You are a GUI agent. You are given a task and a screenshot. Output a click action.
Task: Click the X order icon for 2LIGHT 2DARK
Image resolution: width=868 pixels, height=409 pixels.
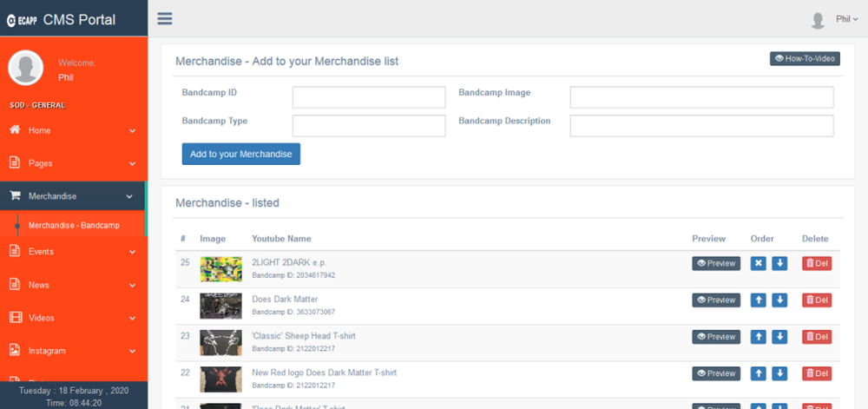(x=759, y=263)
